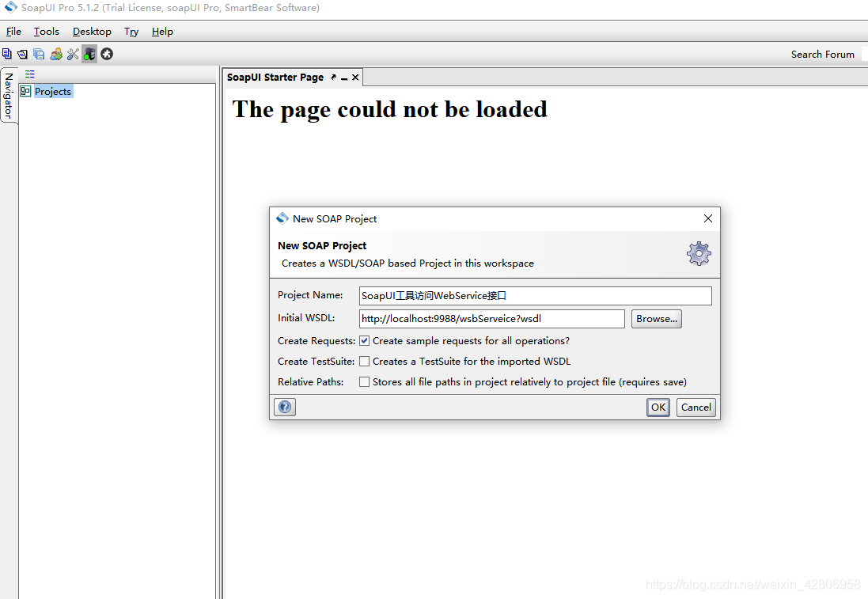Open Preferences wrench and screwdriver icon
The image size is (868, 599).
click(x=73, y=54)
